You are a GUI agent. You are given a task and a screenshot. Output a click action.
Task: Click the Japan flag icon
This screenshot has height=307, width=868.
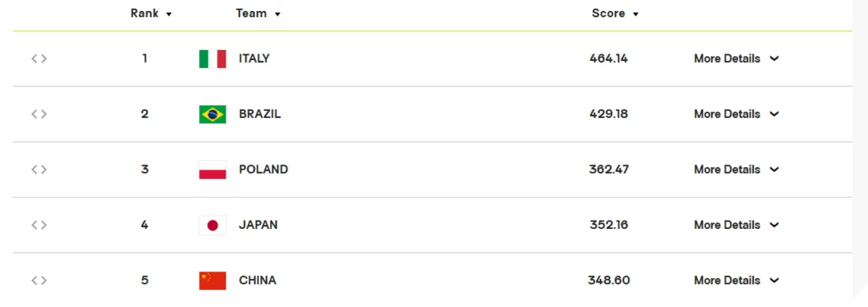coord(213,225)
